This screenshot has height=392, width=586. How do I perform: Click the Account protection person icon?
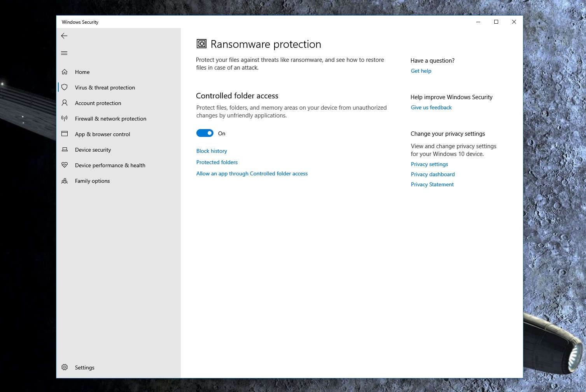pyautogui.click(x=65, y=103)
